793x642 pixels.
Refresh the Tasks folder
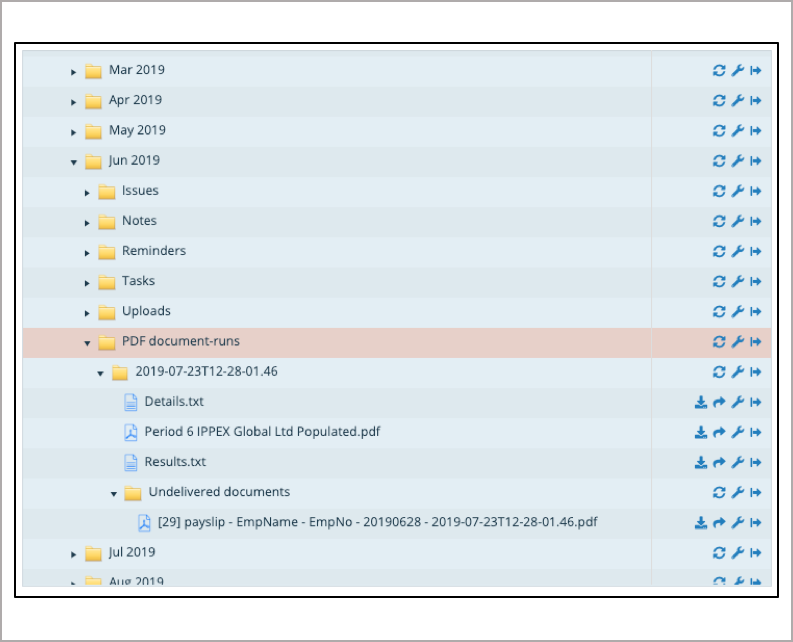click(x=719, y=282)
